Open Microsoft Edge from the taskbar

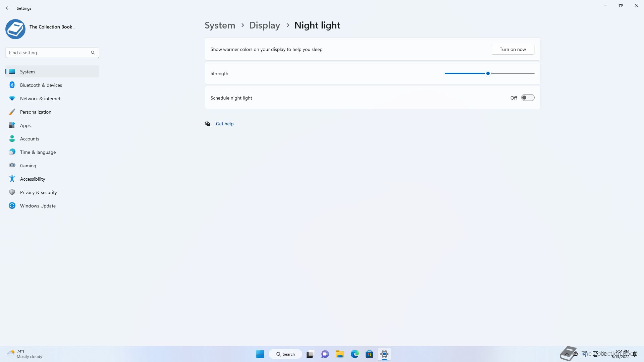355,354
